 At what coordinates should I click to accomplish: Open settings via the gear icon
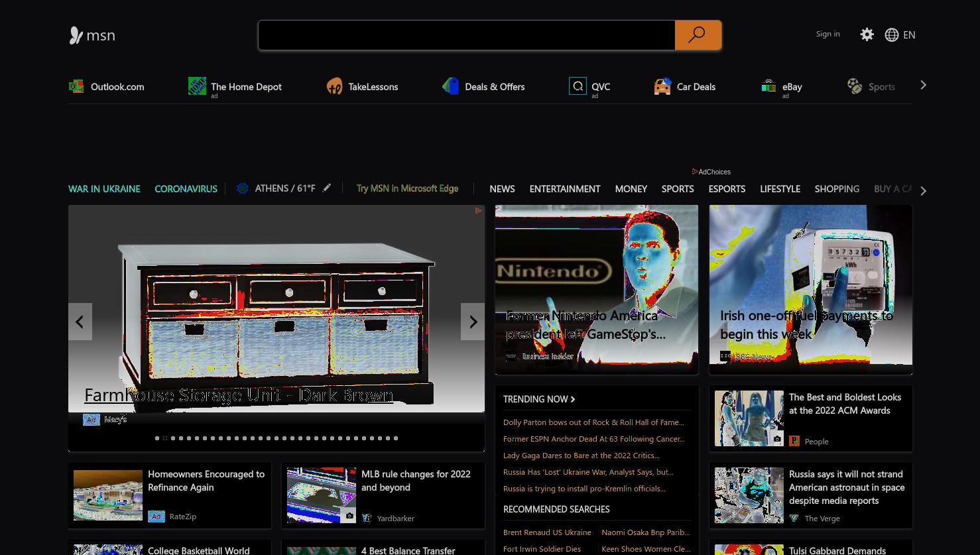[867, 34]
